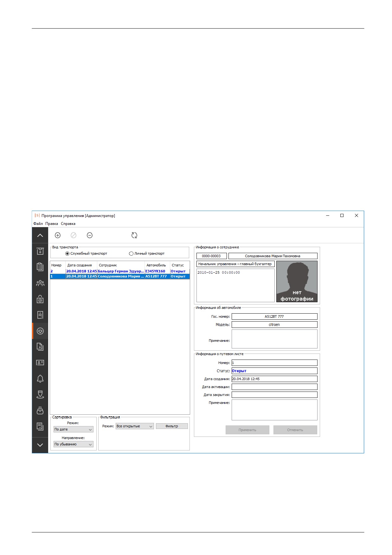Open the filter mode Все открытые dropdown

pyautogui.click(x=135, y=426)
